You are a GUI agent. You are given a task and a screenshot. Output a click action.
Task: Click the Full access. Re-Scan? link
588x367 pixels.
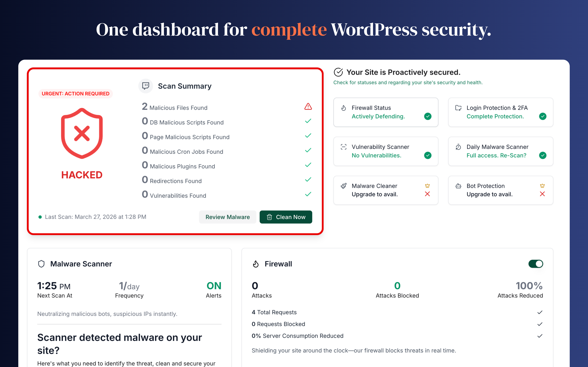(496, 155)
